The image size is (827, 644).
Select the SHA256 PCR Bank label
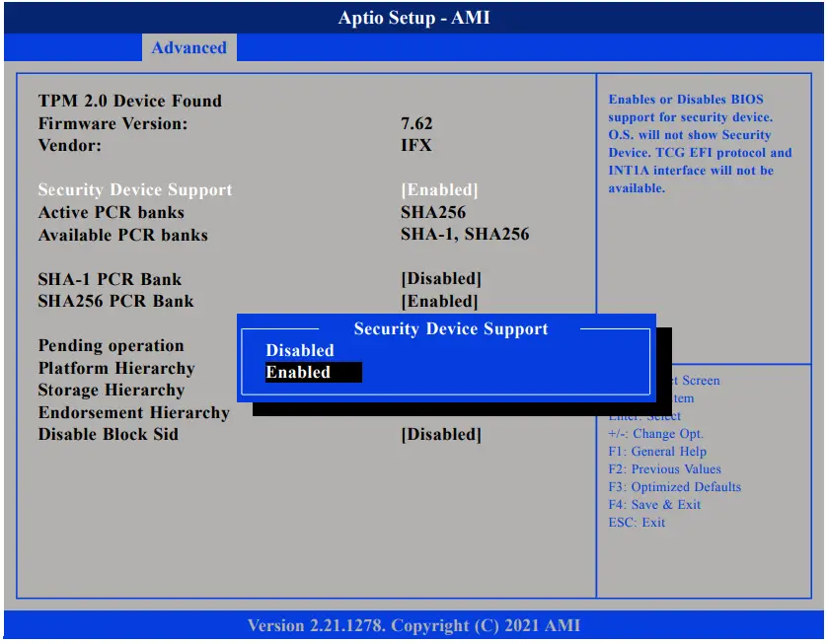[x=116, y=301]
